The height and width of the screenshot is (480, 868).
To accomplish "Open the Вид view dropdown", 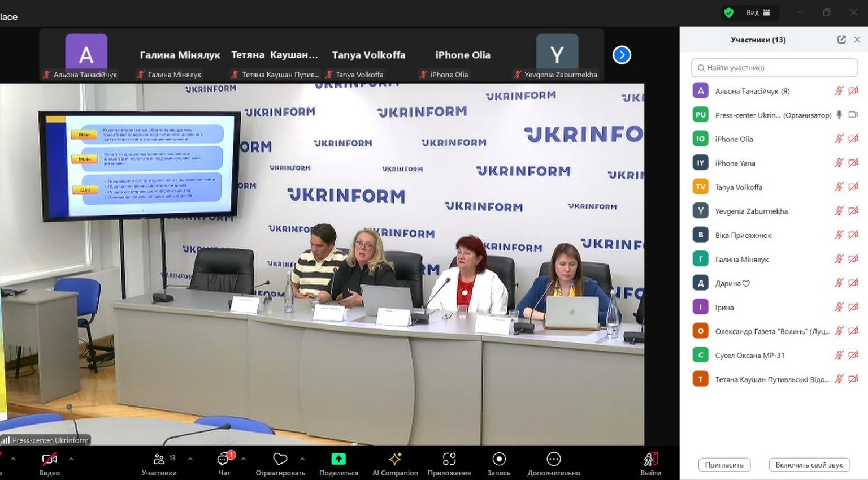I will coord(758,12).
